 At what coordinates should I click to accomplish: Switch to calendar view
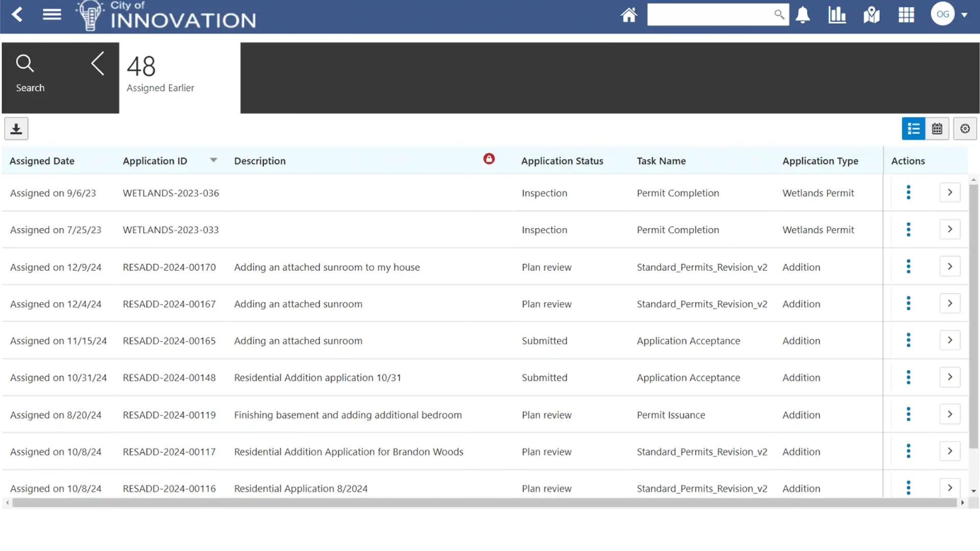point(937,129)
